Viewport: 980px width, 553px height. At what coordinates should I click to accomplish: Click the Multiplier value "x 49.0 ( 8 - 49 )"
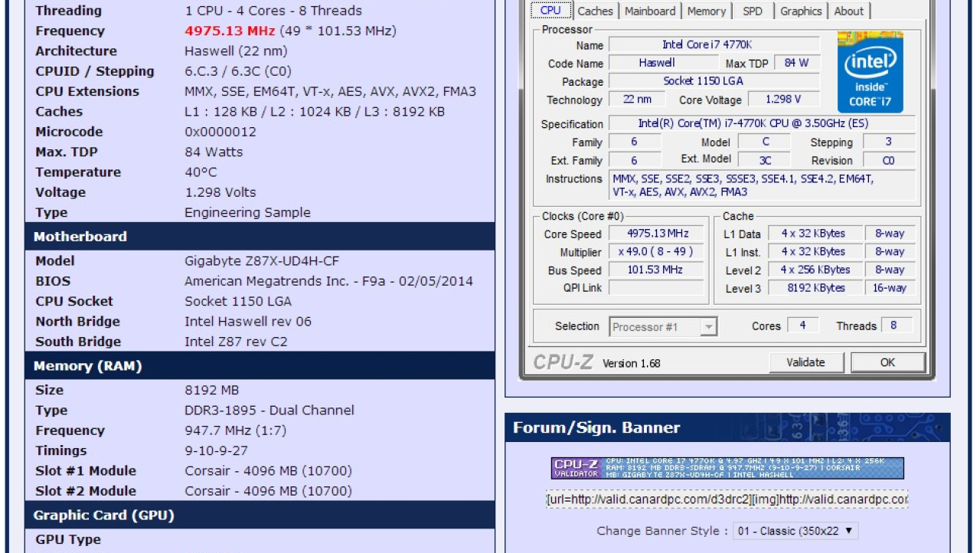click(x=656, y=252)
